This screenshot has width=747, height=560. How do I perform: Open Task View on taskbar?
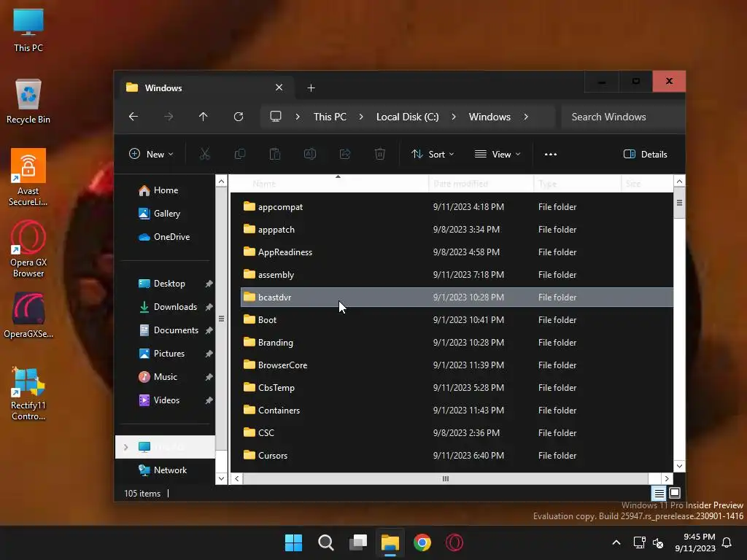tap(358, 542)
